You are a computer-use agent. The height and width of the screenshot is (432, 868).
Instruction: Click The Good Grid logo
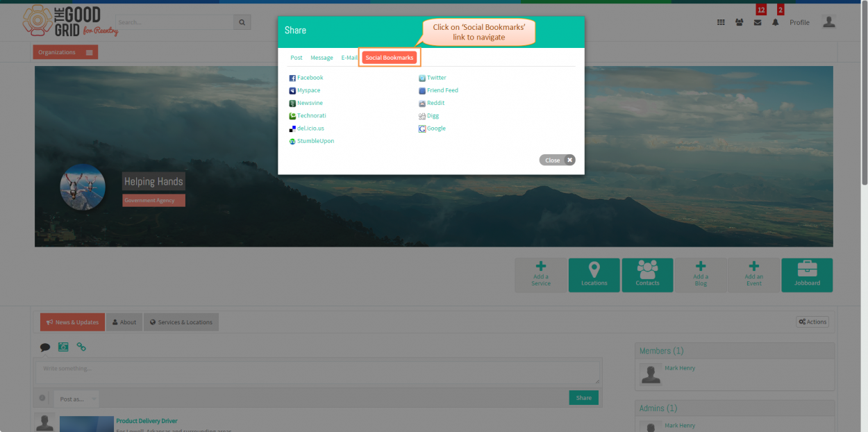70,22
